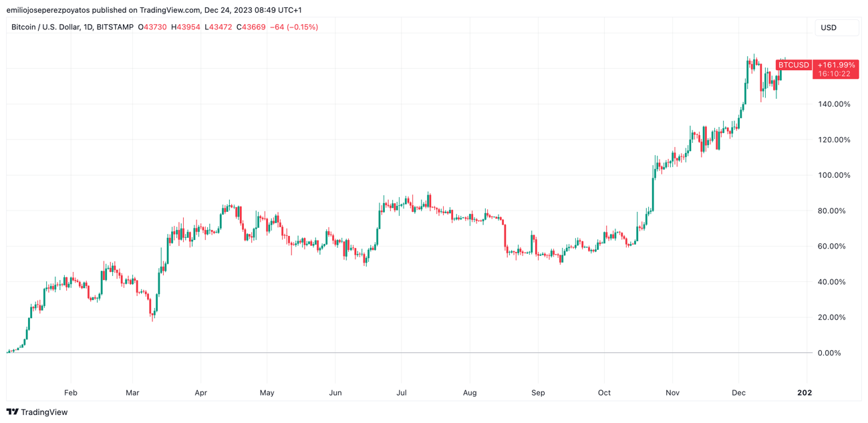Click the Feb marker on the time axis
This screenshot has width=868, height=423.
[70, 393]
